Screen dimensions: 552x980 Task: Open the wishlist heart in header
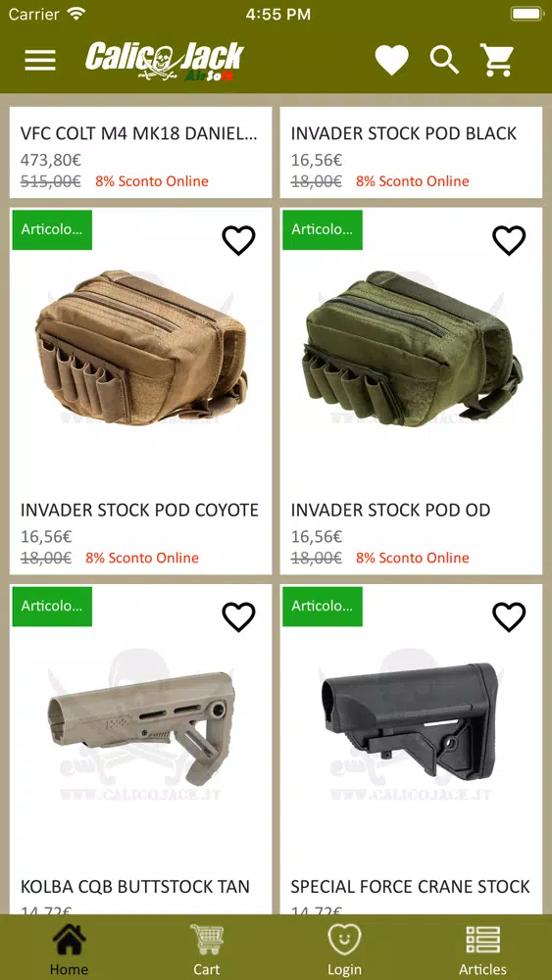391,61
